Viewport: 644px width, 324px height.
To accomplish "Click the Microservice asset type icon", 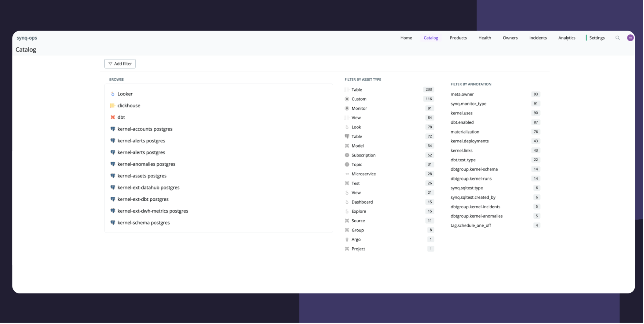I will pos(347,174).
